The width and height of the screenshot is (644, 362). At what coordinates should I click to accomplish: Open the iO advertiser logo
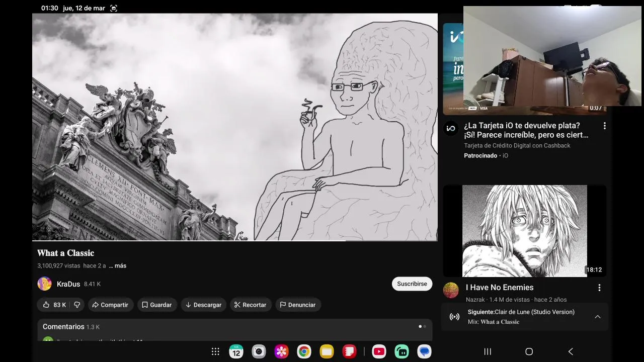click(451, 128)
